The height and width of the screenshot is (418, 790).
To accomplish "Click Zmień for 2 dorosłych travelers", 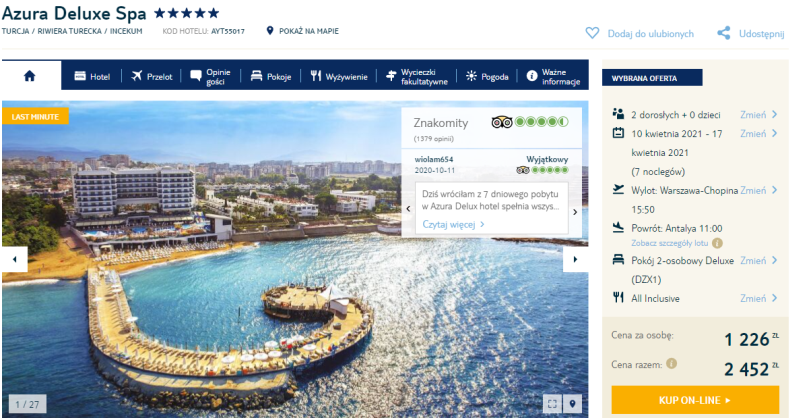I will pyautogui.click(x=759, y=115).
